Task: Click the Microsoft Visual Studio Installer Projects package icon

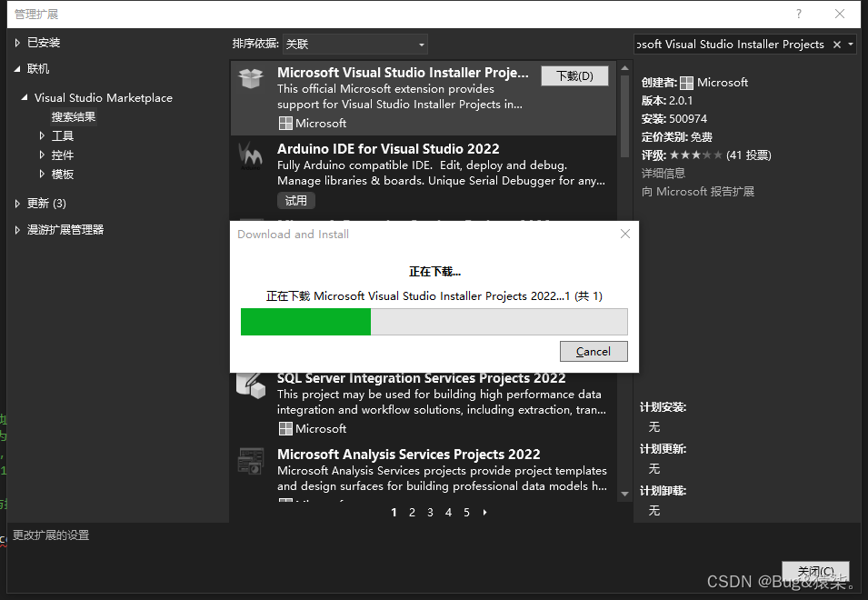Action: pos(251,77)
